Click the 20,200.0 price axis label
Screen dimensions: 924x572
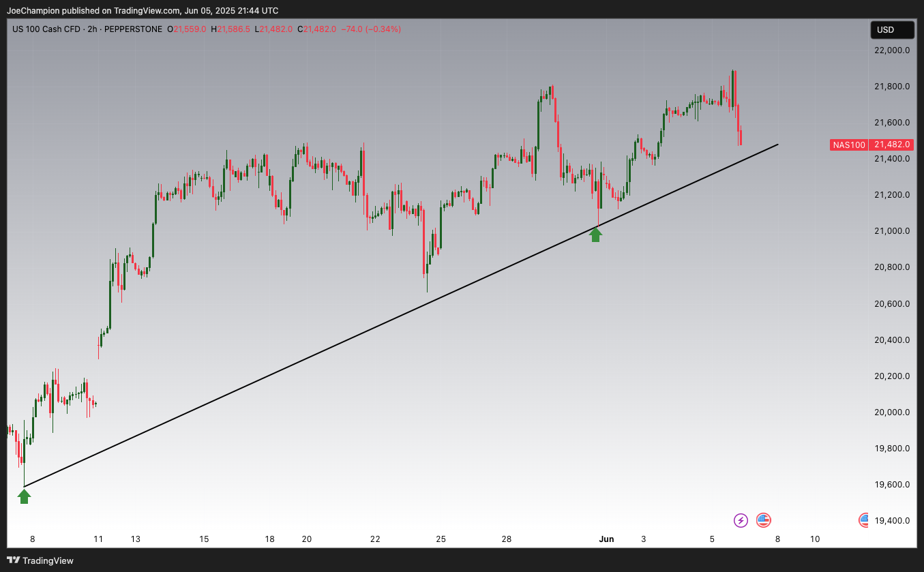(x=892, y=376)
